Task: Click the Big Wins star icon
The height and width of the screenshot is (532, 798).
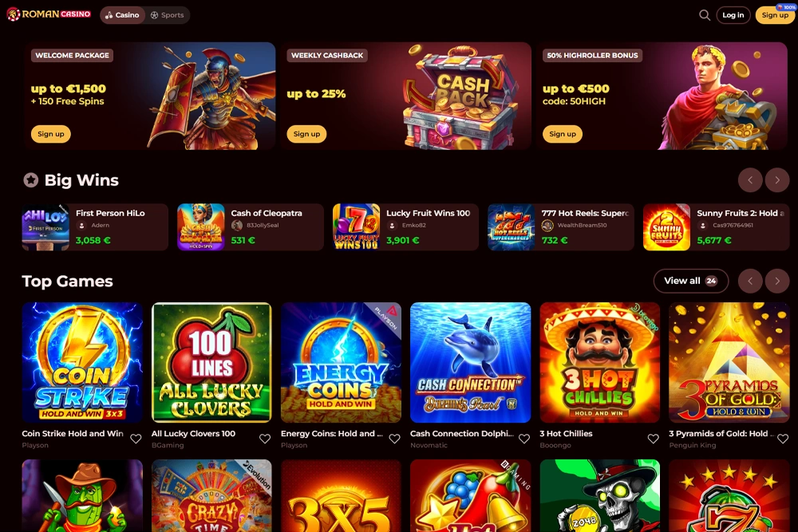Action: (x=31, y=180)
